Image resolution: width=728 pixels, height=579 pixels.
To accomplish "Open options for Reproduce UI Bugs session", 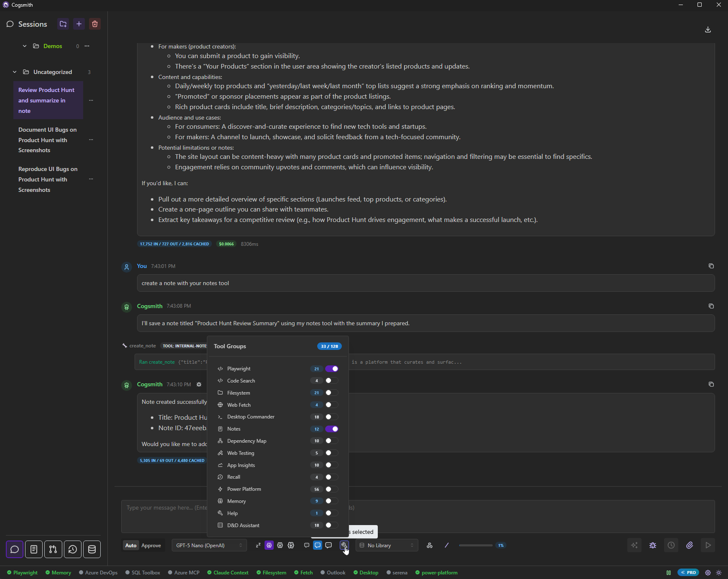I will coord(91,179).
